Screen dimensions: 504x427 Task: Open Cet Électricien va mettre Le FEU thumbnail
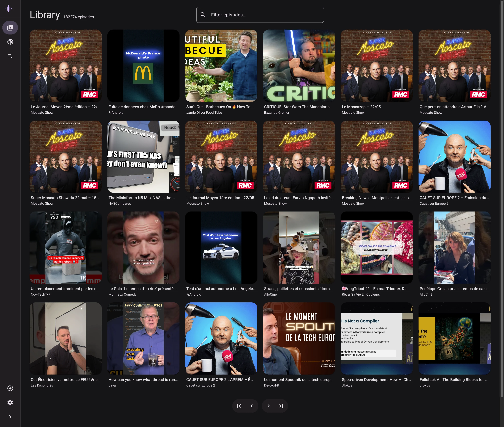(66, 339)
